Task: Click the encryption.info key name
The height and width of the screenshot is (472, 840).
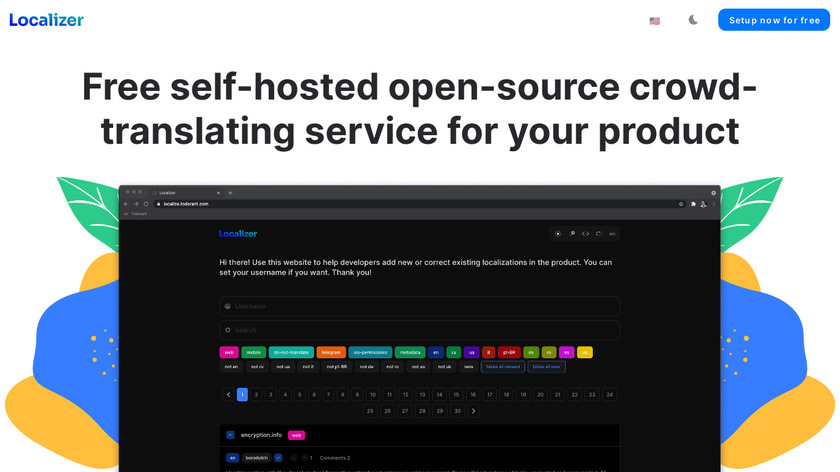Action: point(261,435)
